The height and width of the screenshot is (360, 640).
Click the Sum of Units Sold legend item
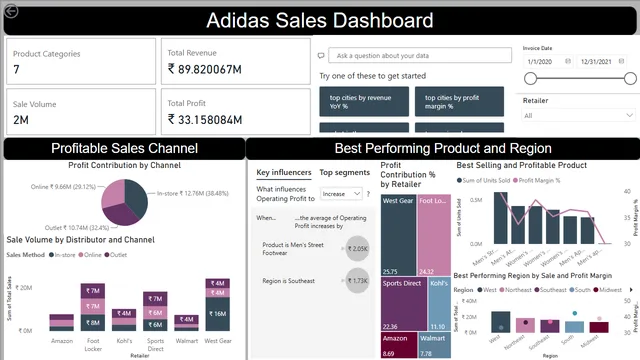tap(483, 180)
